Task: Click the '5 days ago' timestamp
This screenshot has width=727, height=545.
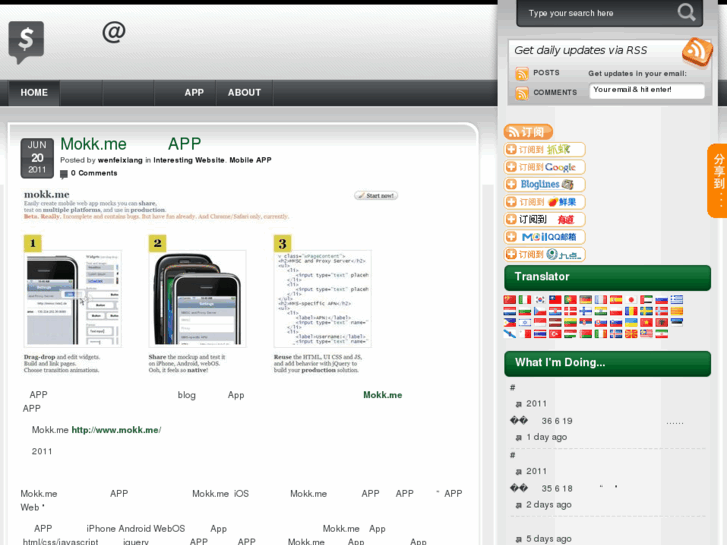Action: click(x=548, y=539)
